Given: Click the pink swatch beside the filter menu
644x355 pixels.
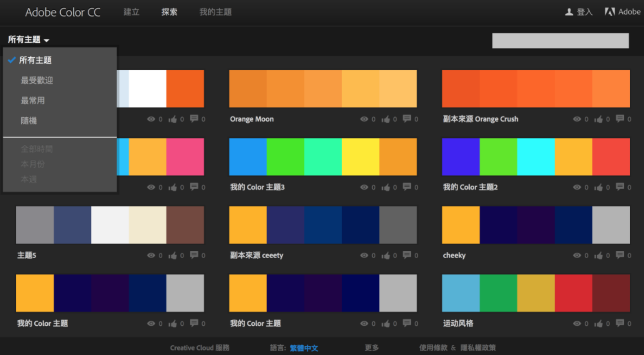Looking at the screenshot, I should point(185,157).
